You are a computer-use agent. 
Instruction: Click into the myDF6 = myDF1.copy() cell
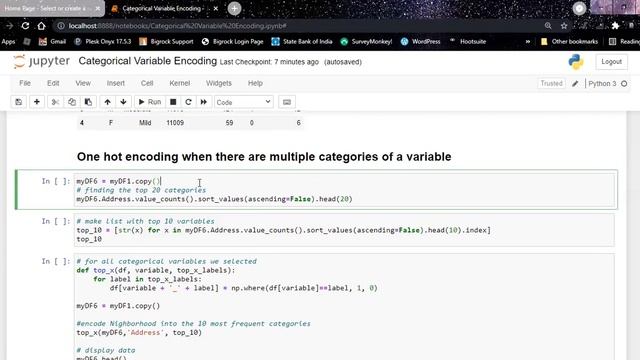tap(344, 190)
